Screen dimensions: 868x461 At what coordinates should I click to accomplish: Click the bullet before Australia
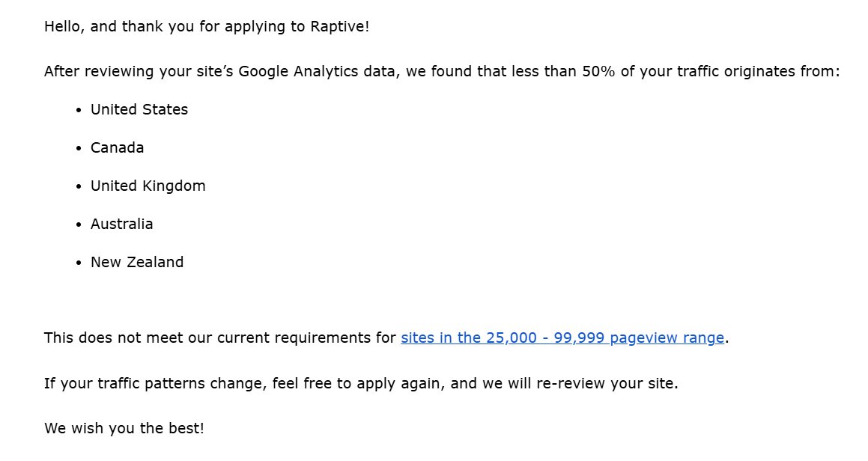pos(79,225)
